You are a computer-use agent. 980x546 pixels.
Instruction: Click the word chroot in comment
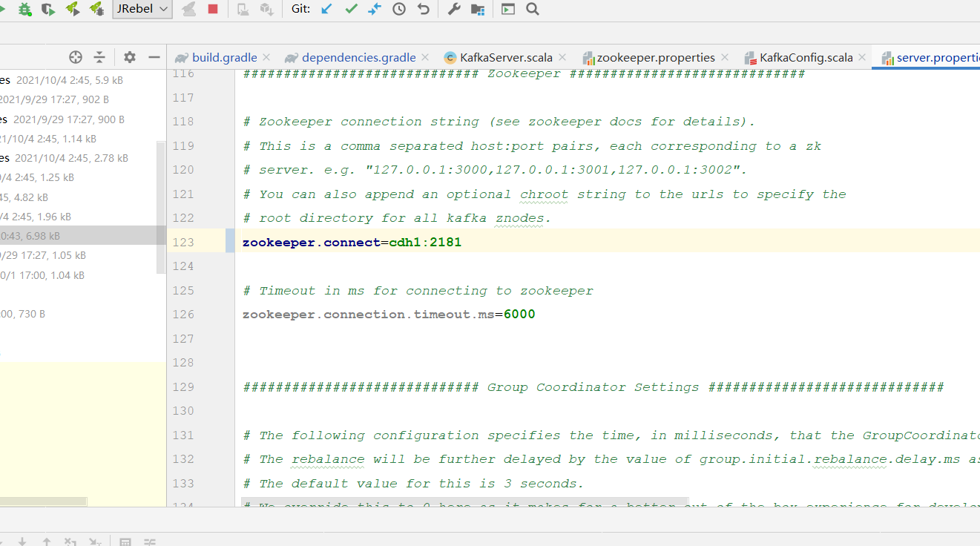coord(544,194)
